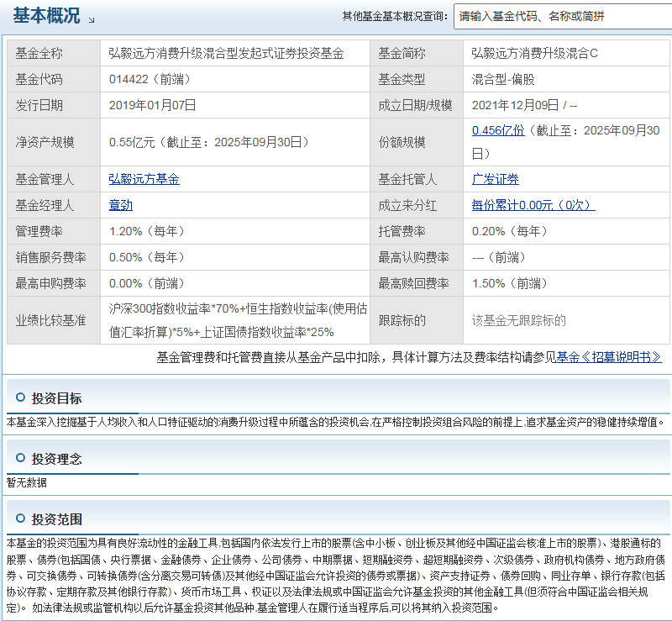
Task: Click the 最高申购费率 label cell
Action: click(x=54, y=283)
